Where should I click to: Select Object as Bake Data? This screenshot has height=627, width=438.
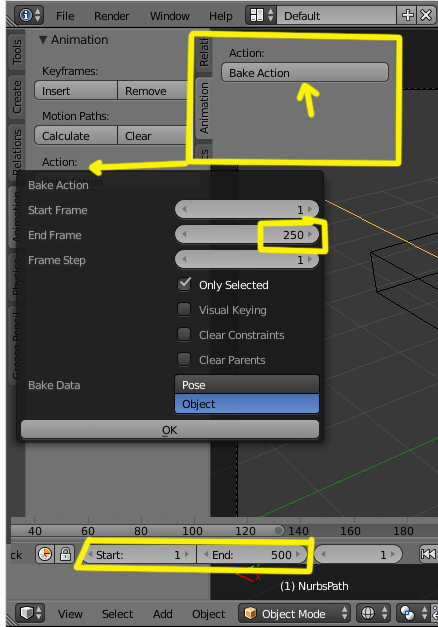(x=247, y=403)
